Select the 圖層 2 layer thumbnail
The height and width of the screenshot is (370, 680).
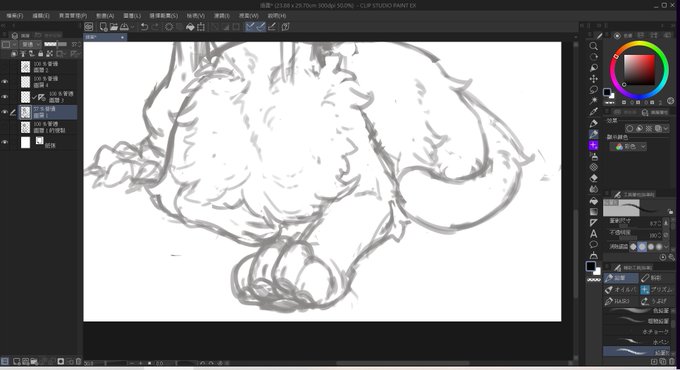(x=26, y=66)
